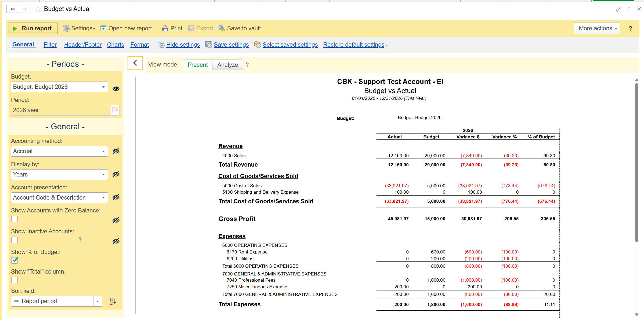
Task: Toggle the Budget field visibility eye
Action: [x=116, y=89]
